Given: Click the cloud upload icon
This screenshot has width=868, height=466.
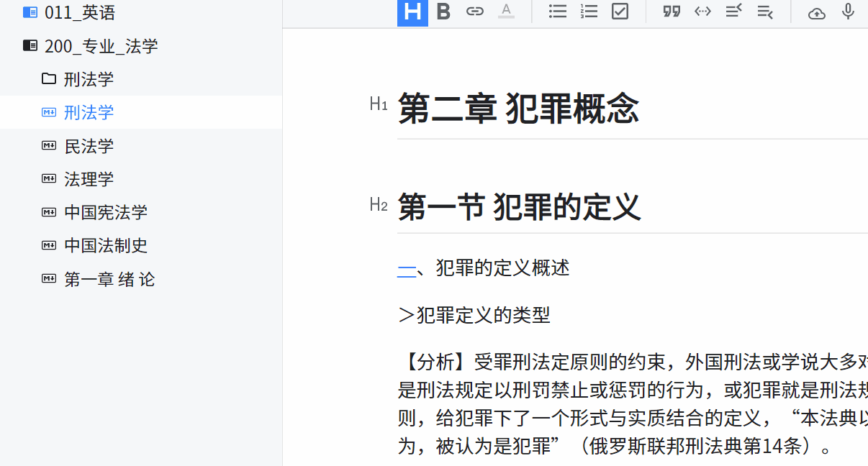Looking at the screenshot, I should tap(816, 12).
